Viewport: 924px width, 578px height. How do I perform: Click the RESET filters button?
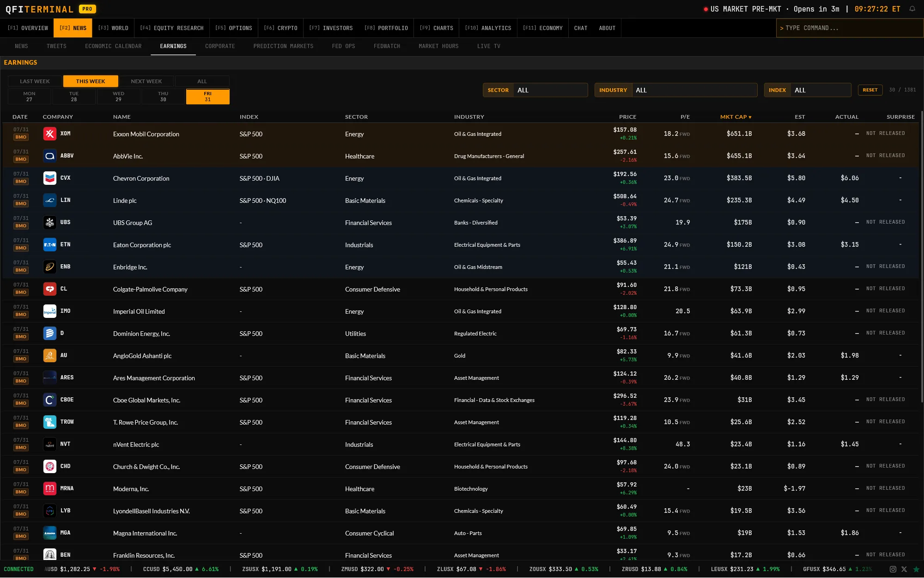coord(870,90)
